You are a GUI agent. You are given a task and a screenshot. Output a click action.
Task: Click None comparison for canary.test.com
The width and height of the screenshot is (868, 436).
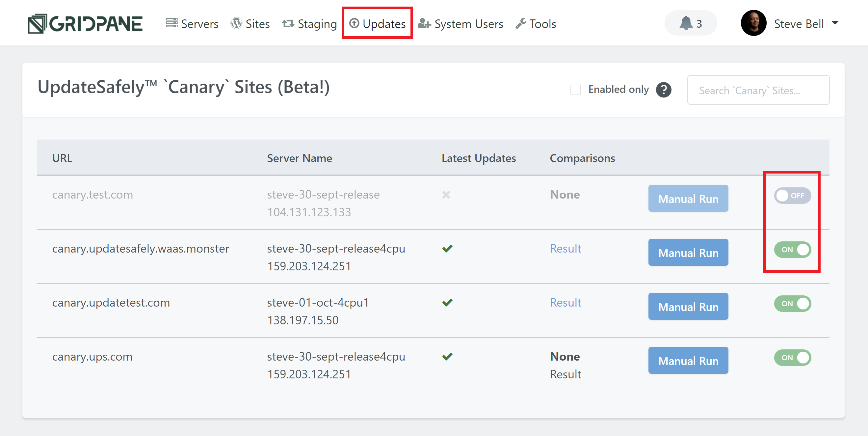click(565, 195)
